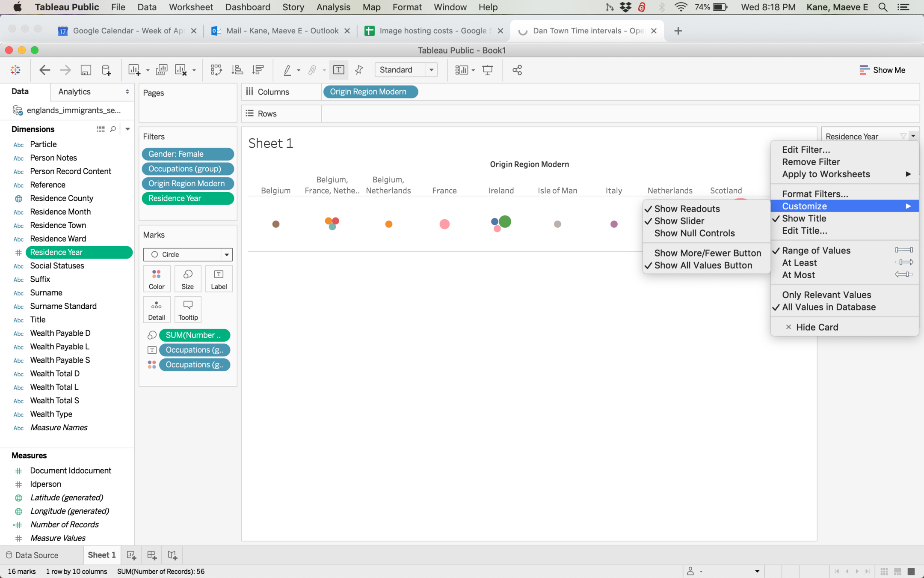Toggle Show All Values Button option
Image resolution: width=924 pixels, height=578 pixels.
(x=702, y=265)
